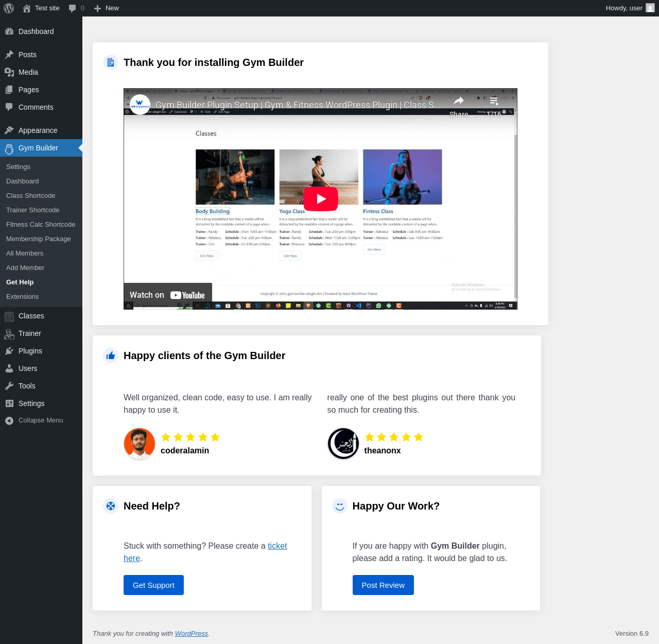659x644 pixels.
Task: Click the 'Test site' name in admin bar
Action: tap(47, 8)
